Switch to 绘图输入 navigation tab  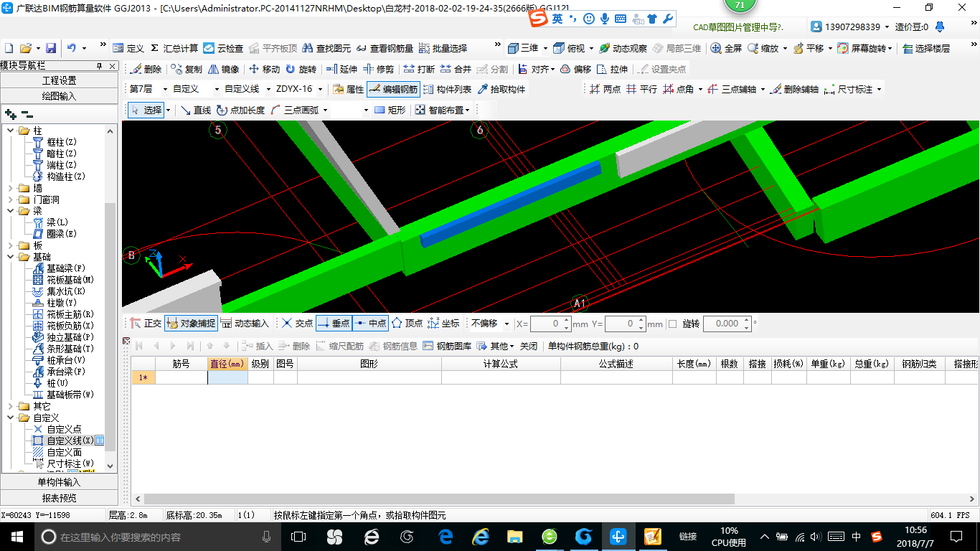pyautogui.click(x=59, y=95)
